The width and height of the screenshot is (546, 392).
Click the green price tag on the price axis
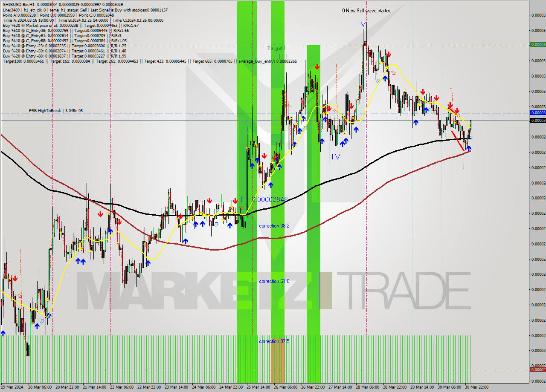click(x=537, y=44)
